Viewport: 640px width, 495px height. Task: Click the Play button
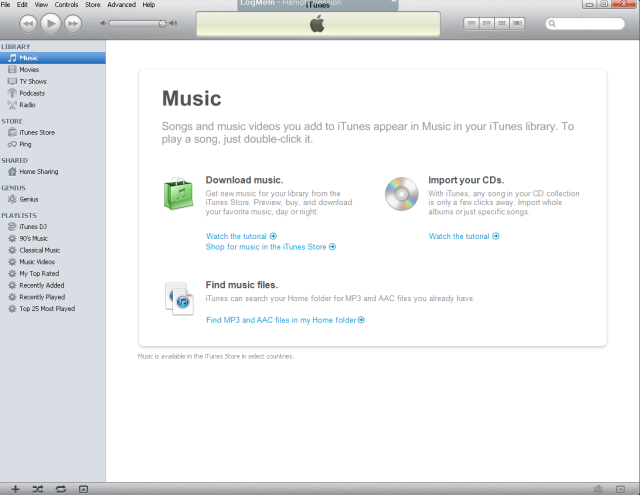point(51,23)
